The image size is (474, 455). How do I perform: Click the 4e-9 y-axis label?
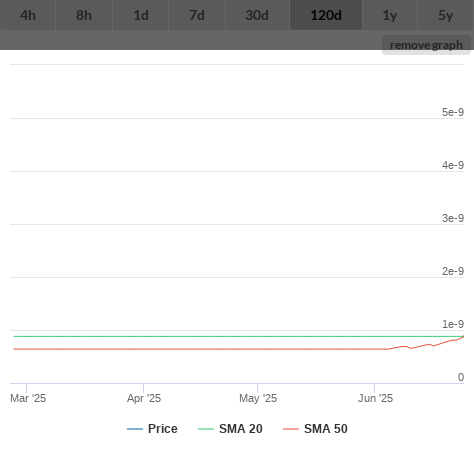click(x=453, y=165)
